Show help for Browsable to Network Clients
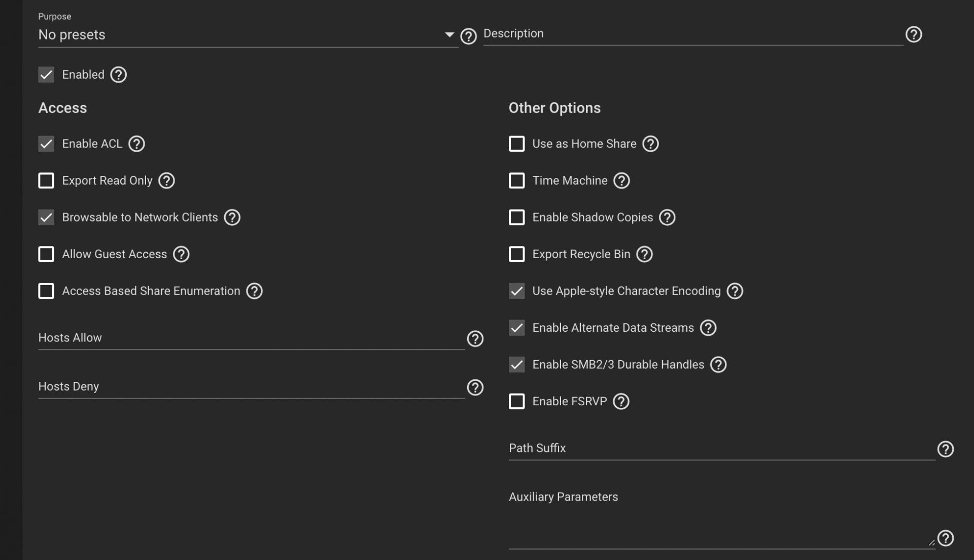The height and width of the screenshot is (560, 974). coord(232,218)
